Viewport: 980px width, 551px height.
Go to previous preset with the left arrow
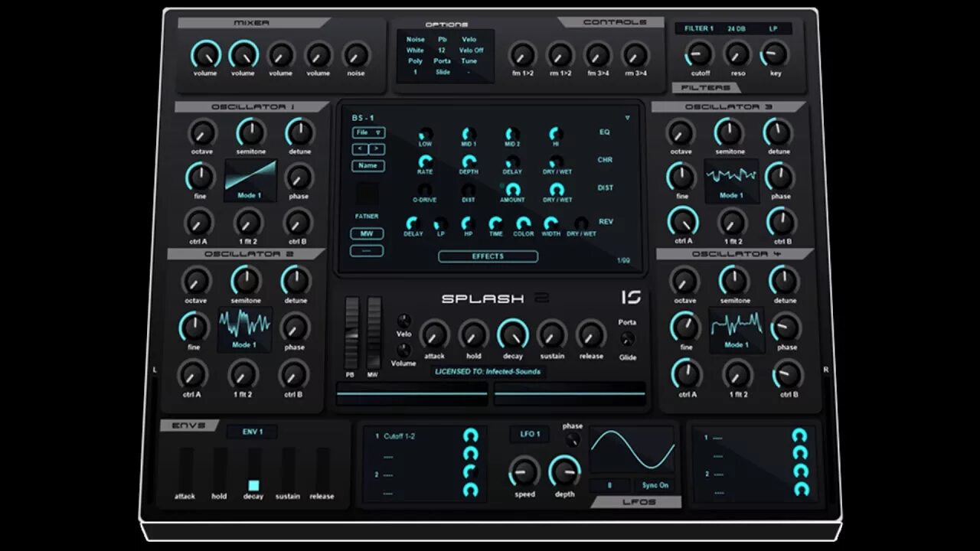coord(361,148)
